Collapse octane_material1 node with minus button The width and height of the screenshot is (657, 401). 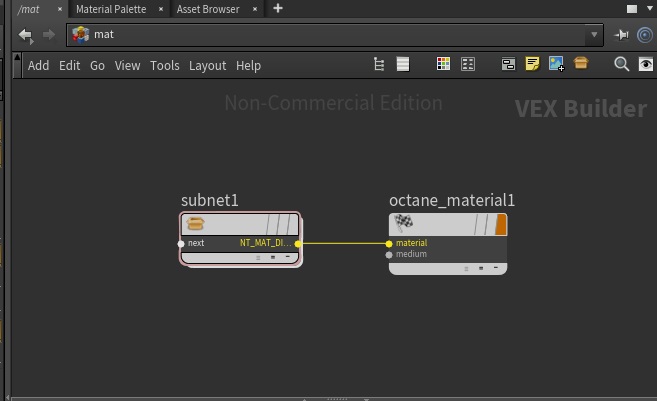[x=496, y=268]
